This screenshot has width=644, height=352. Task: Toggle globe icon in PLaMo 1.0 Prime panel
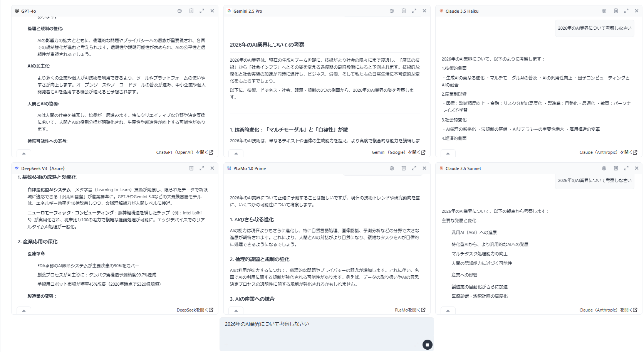392,168
